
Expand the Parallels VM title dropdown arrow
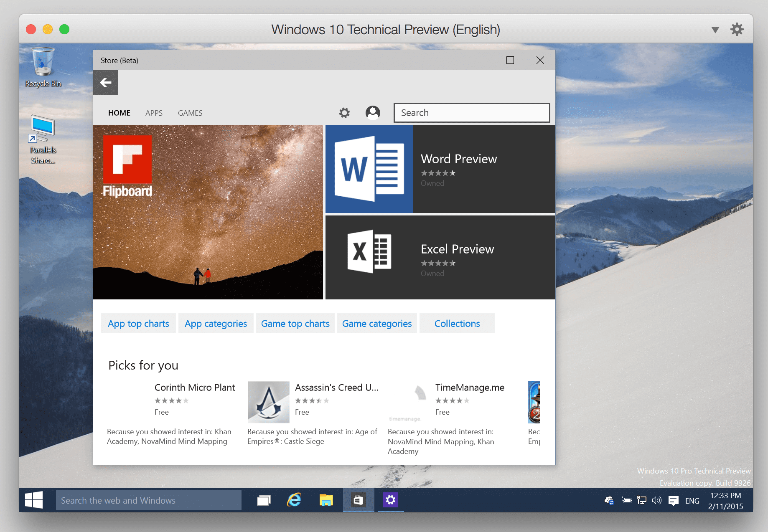pos(715,30)
